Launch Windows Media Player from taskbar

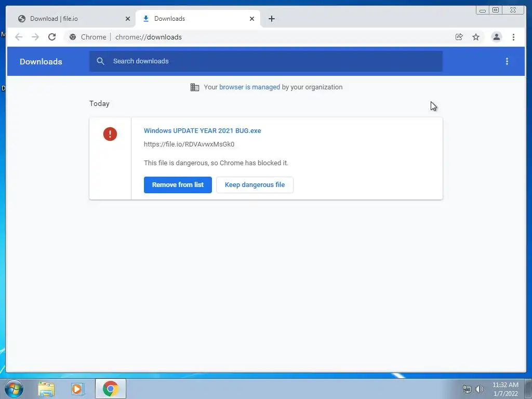(77, 389)
